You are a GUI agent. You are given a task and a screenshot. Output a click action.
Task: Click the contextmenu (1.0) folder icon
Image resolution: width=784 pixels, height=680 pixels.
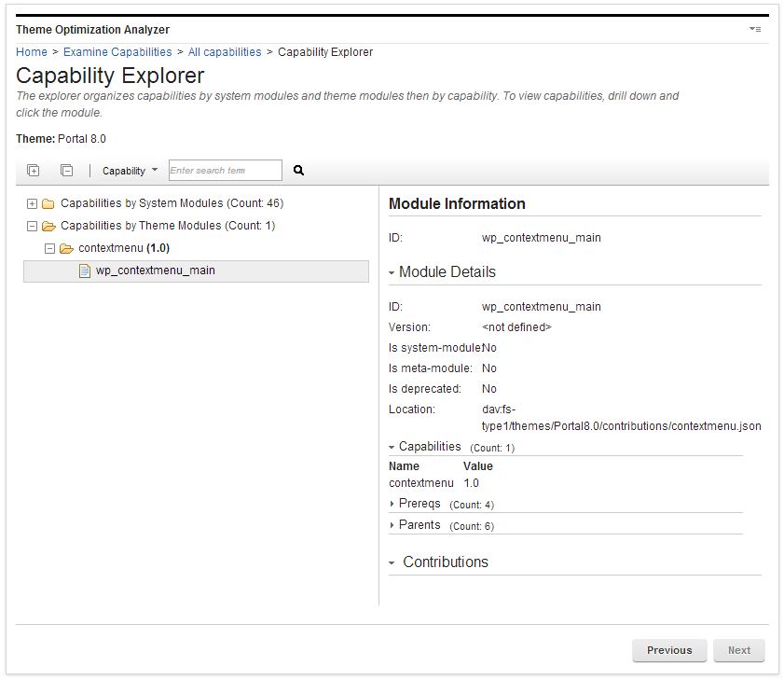66,248
